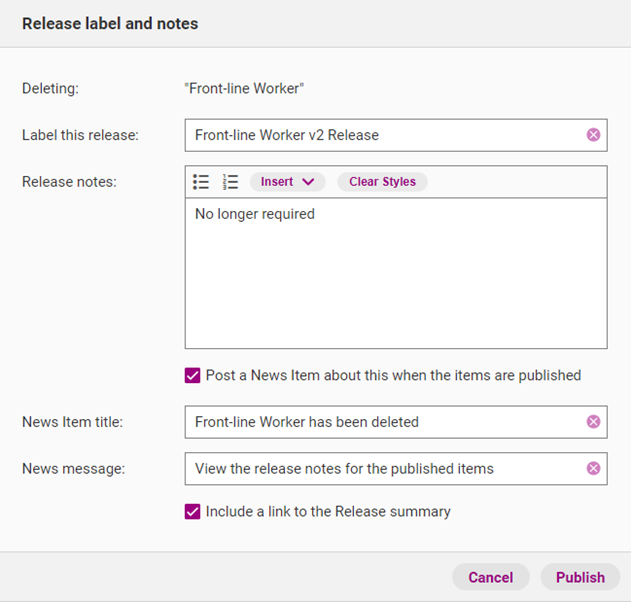Click the chevron on the Insert button
Image resolution: width=631 pixels, height=602 pixels.
(x=307, y=182)
